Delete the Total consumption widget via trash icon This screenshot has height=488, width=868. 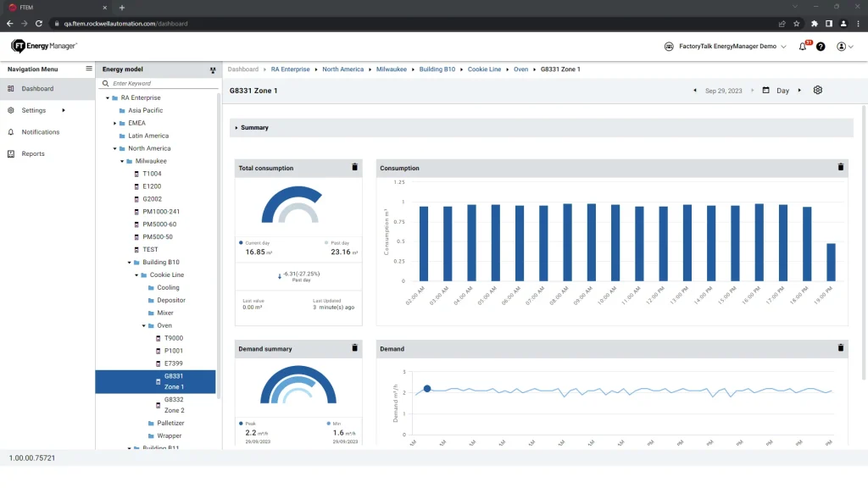354,168
